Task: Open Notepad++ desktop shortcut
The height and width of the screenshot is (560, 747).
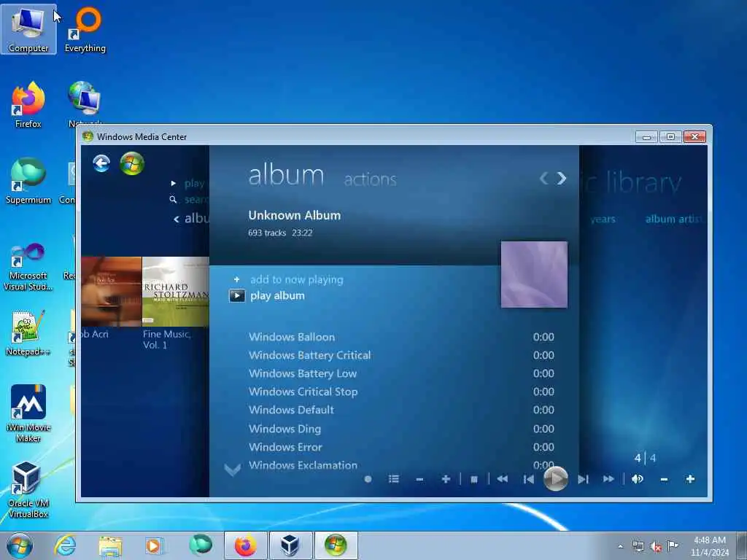Action: (x=28, y=333)
